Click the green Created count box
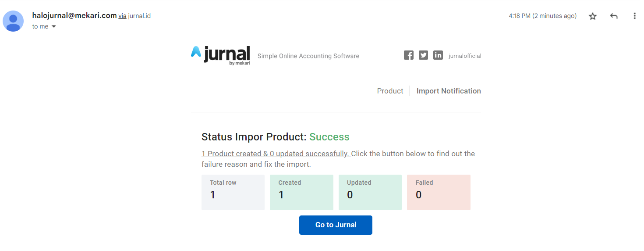The image size is (644, 251). (301, 192)
